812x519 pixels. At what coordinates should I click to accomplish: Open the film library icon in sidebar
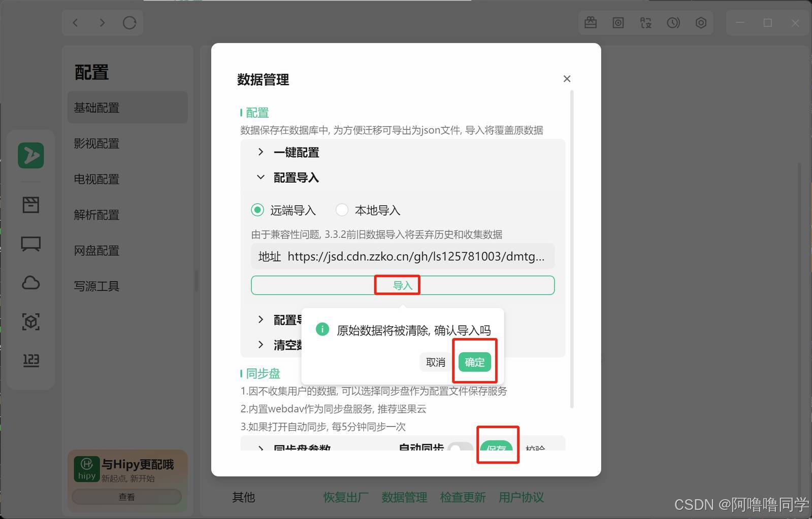(31, 204)
